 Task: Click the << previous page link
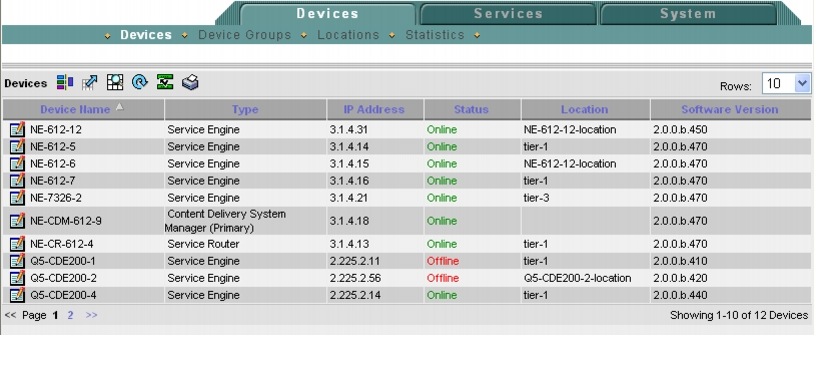tap(10, 315)
